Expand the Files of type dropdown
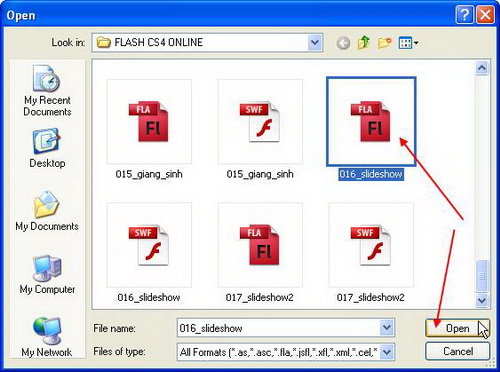Screen dimensions: 500x372 pyautogui.click(x=387, y=352)
